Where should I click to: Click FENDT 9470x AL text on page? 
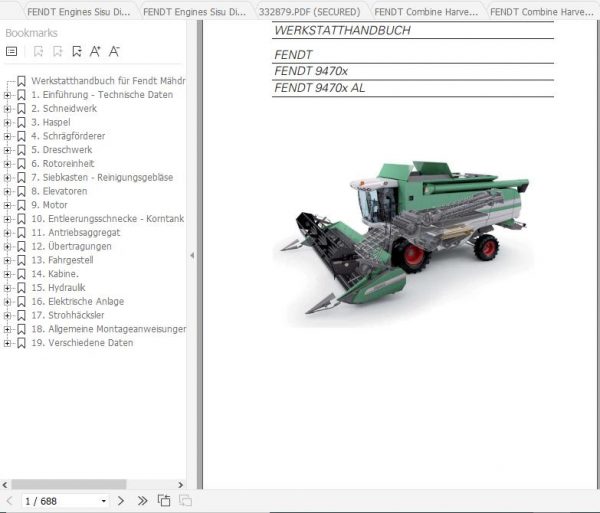click(320, 88)
